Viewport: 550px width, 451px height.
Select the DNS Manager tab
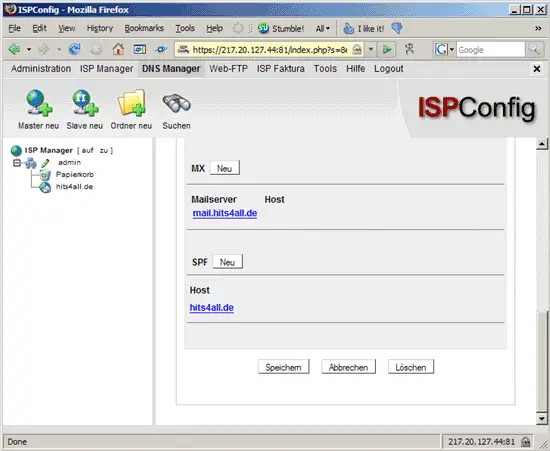click(x=171, y=69)
